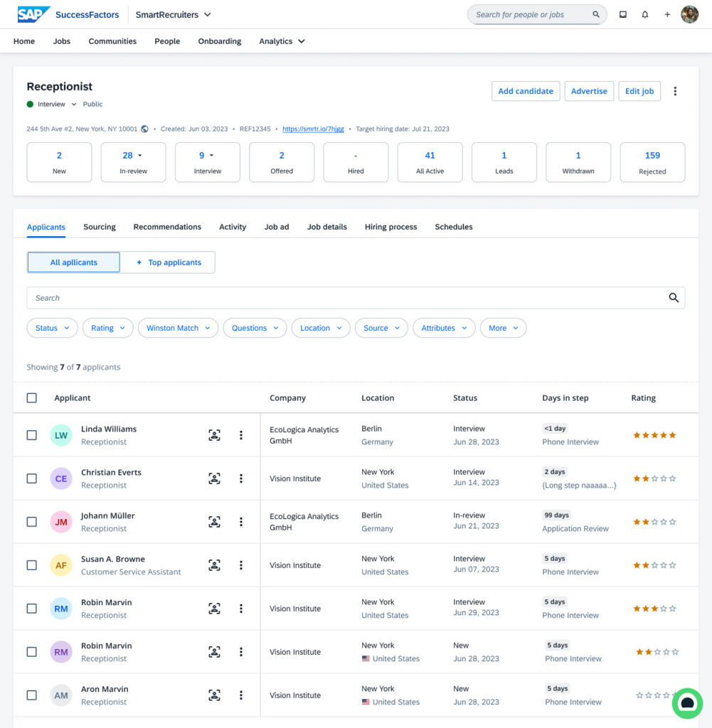Open job options three-dot menu beside Edit job
The height and width of the screenshot is (728, 712).
point(675,91)
